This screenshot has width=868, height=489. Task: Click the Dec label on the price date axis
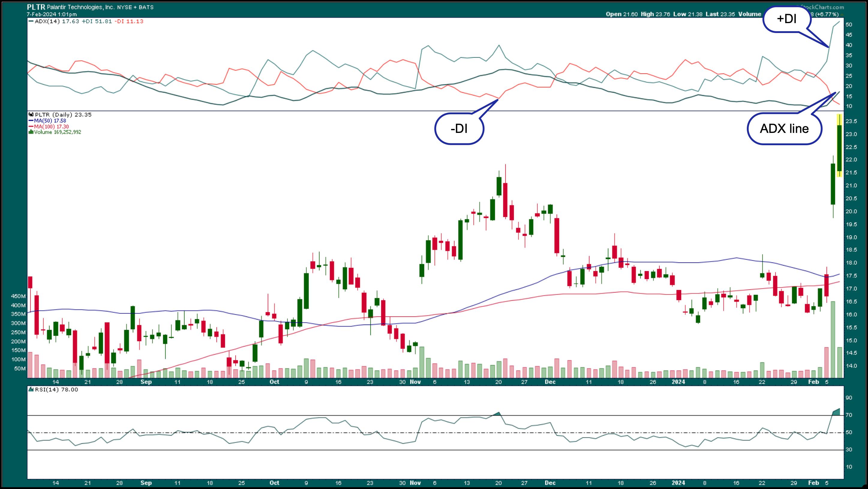(550, 382)
